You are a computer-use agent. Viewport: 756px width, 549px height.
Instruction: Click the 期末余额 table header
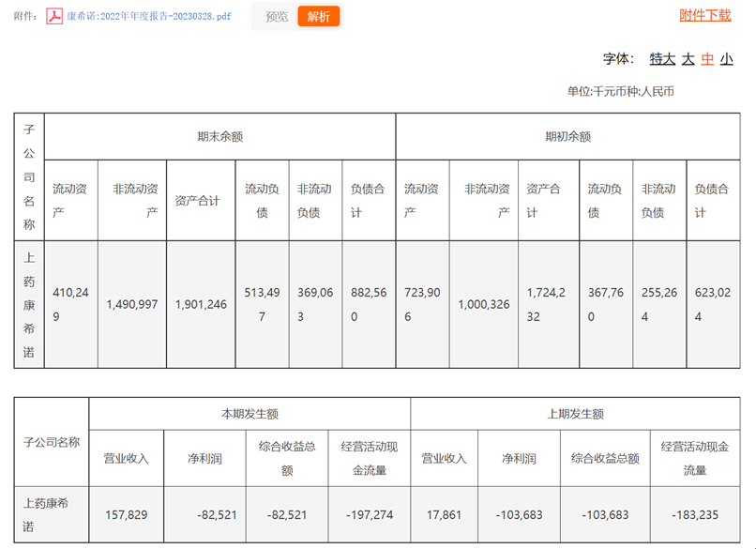(x=220, y=136)
